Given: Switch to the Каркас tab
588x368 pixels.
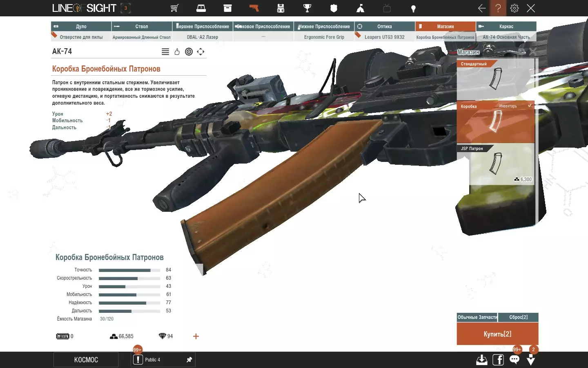Looking at the screenshot, I should 506,26.
